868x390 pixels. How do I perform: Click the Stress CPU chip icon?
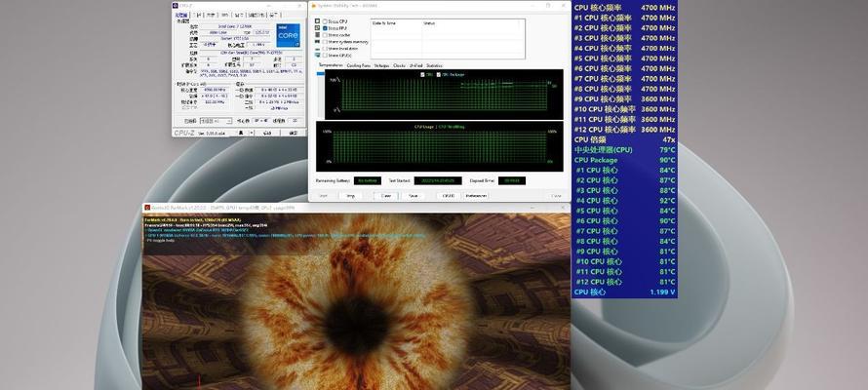(317, 21)
